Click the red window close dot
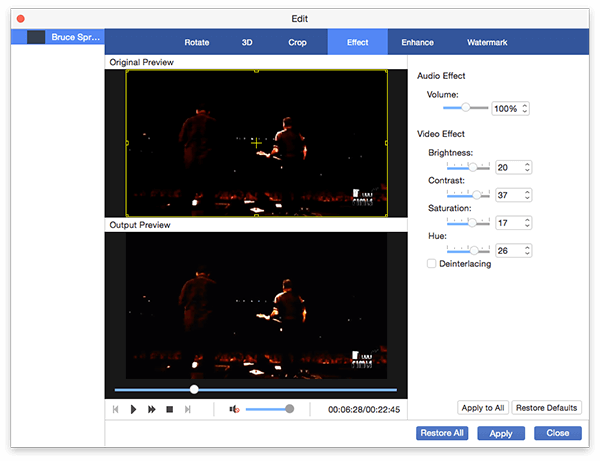Image resolution: width=600 pixels, height=461 pixels. [21, 19]
